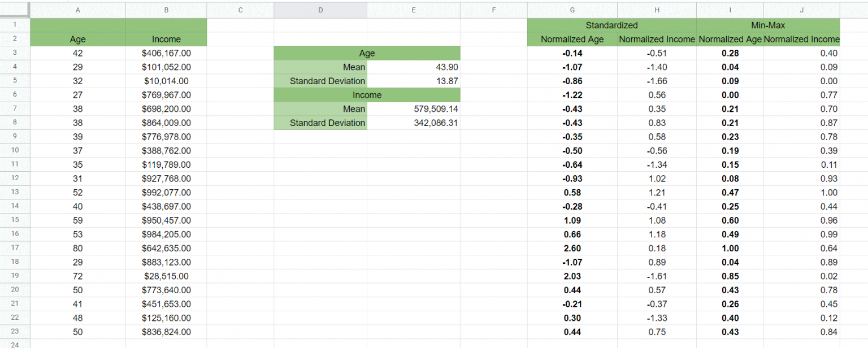Click the cell containing $406,167.00

tap(166, 53)
